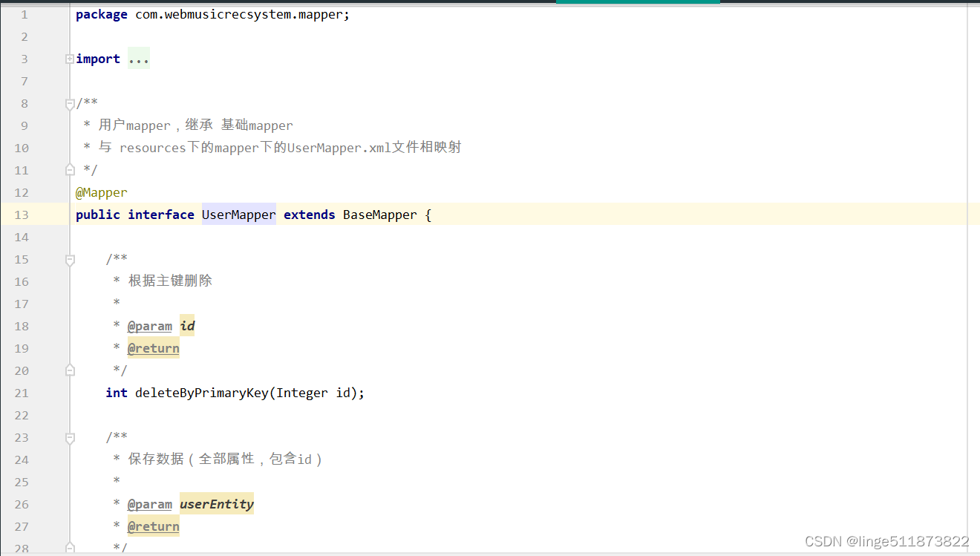This screenshot has width=980, height=556.
Task: Click the package keyword on line 1
Action: [102, 14]
